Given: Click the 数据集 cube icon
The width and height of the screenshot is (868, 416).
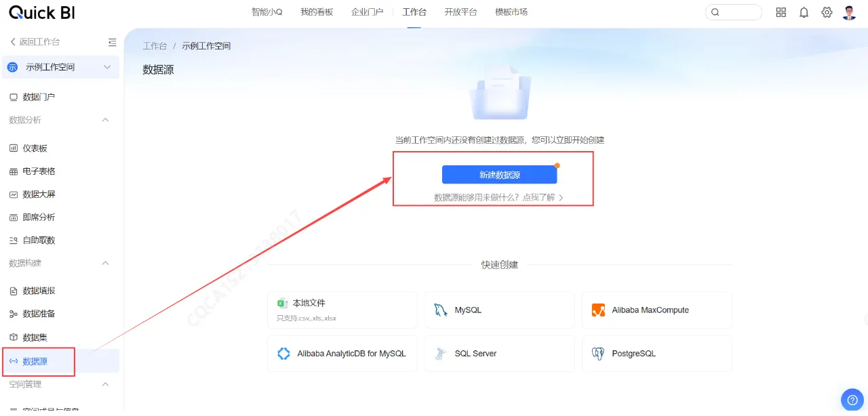Looking at the screenshot, I should pos(14,337).
